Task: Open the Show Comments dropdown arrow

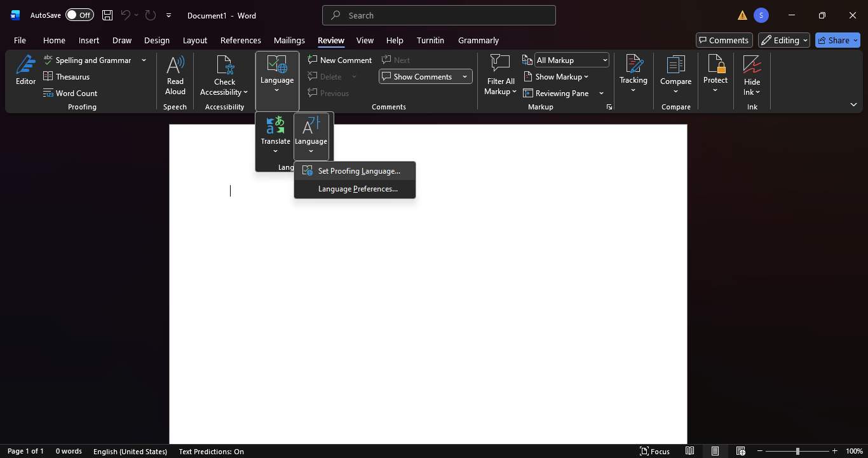Action: click(x=465, y=77)
